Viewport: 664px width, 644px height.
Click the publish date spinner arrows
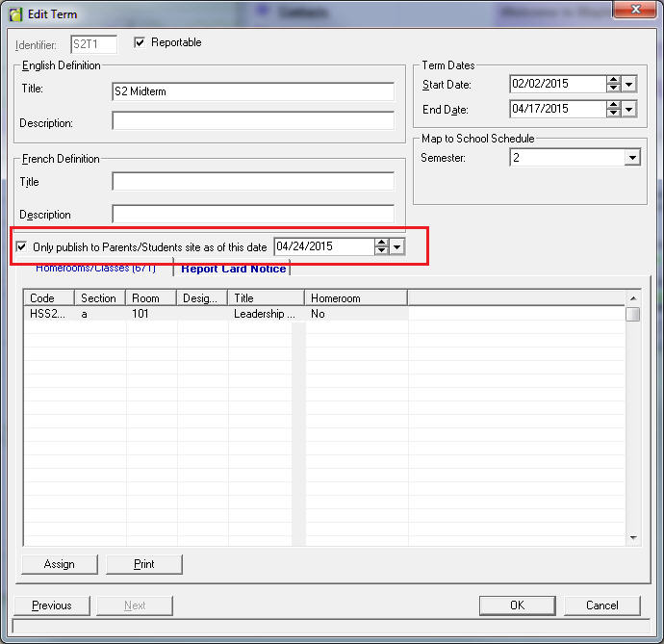click(381, 247)
